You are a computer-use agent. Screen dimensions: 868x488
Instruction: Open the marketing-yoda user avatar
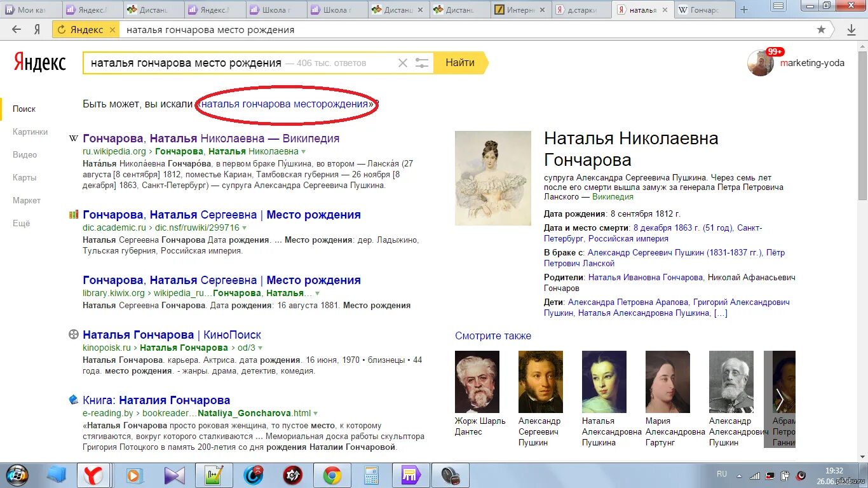[761, 63]
